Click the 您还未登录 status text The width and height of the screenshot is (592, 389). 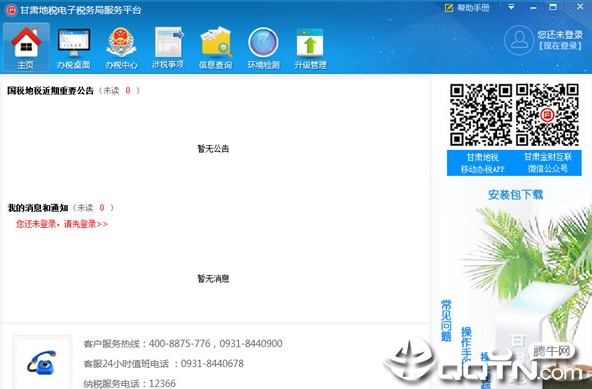560,35
